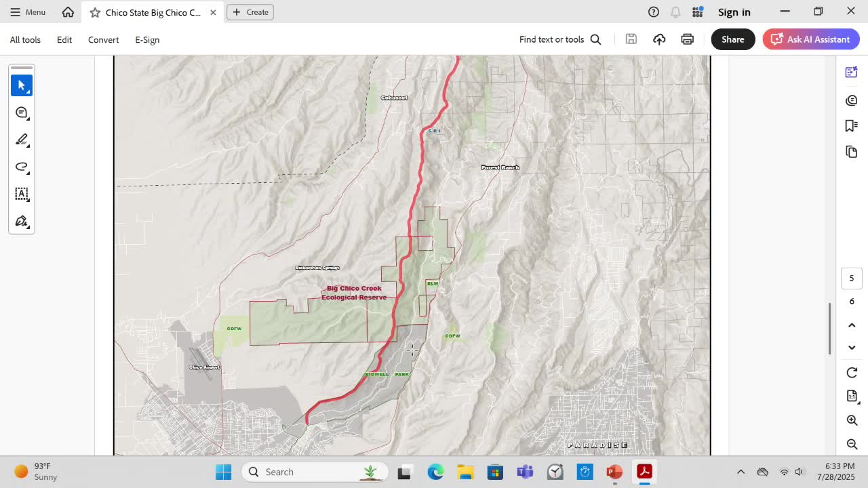This screenshot has width=868, height=488.
Task: Go to next page with down chevron
Action: [x=852, y=348]
